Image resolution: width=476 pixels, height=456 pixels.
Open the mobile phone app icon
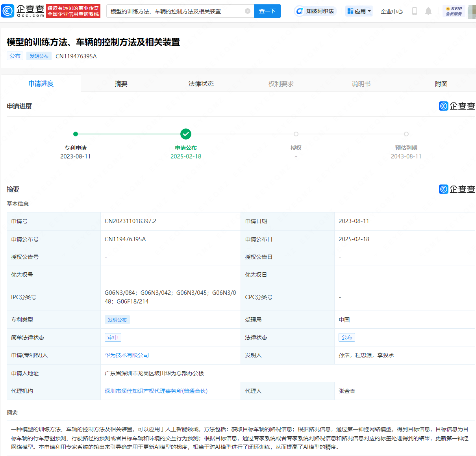tap(414, 11)
